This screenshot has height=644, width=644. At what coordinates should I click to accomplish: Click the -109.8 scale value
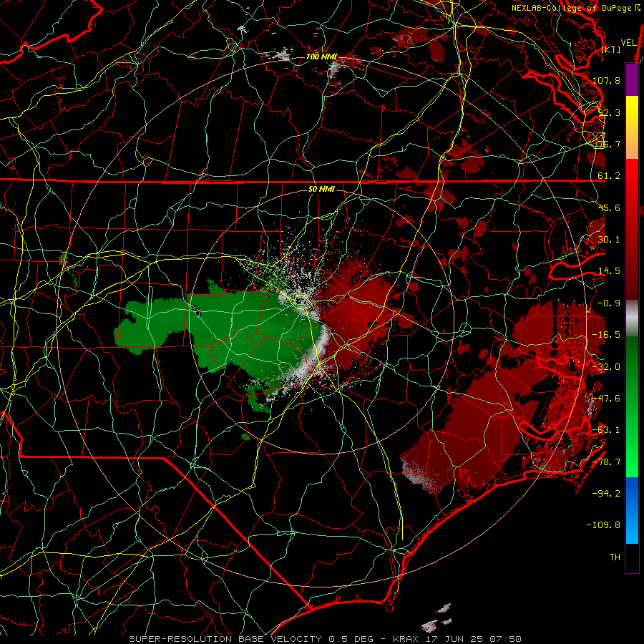[x=604, y=525]
